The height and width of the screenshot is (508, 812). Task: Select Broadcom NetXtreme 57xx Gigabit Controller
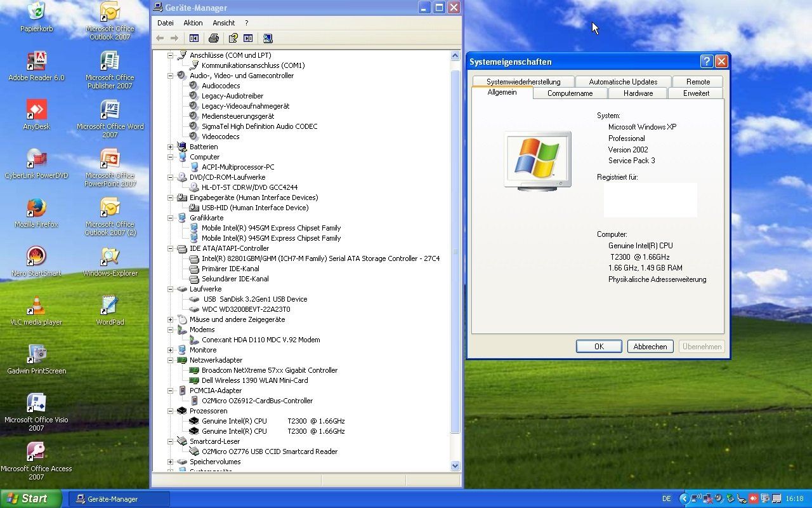pos(270,370)
